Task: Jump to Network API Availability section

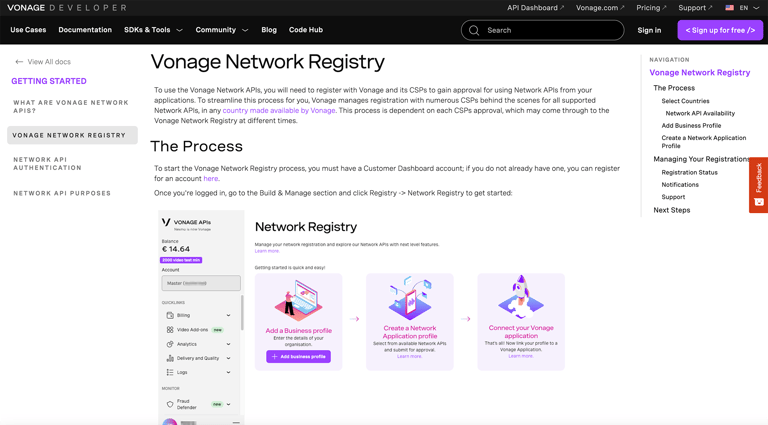Action: point(700,113)
